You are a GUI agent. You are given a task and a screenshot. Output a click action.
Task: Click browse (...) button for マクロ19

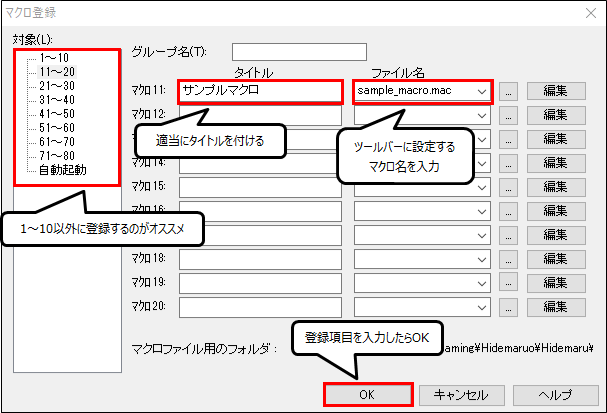(508, 282)
